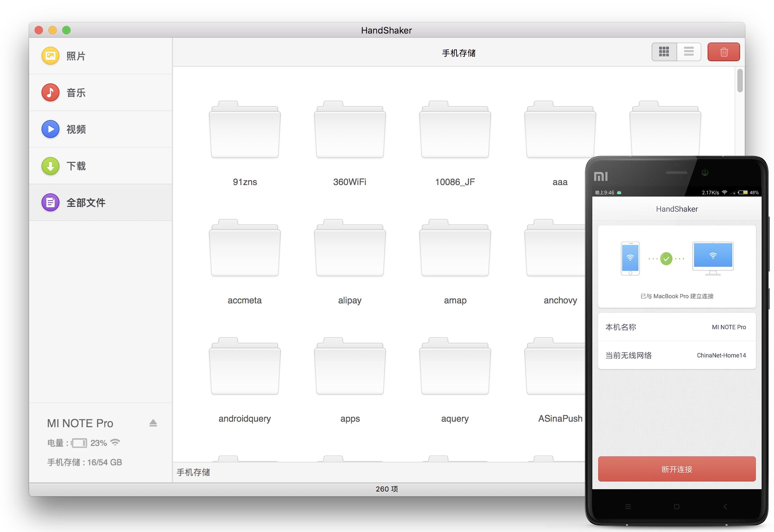Screen dimensions: 774x532
Task: Open the Music (音乐) section icon
Action: coord(50,92)
